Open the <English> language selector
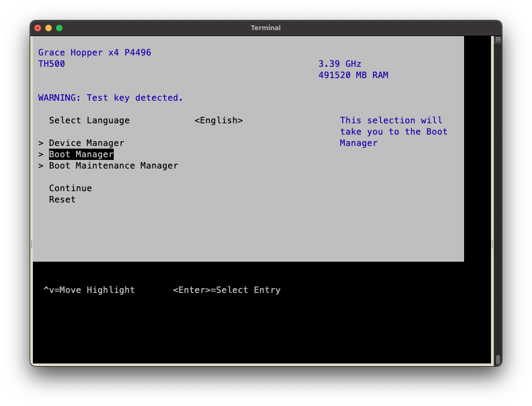532x406 pixels. pos(218,121)
